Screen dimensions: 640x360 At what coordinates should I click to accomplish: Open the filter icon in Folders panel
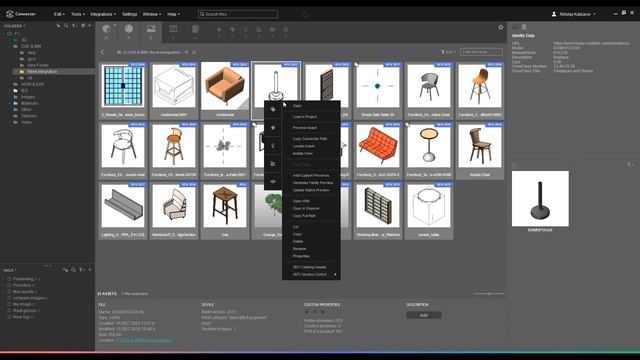(x=74, y=26)
